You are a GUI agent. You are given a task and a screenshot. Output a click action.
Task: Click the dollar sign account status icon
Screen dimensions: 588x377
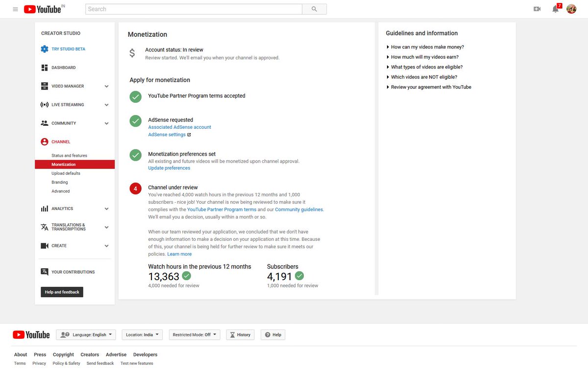[132, 53]
